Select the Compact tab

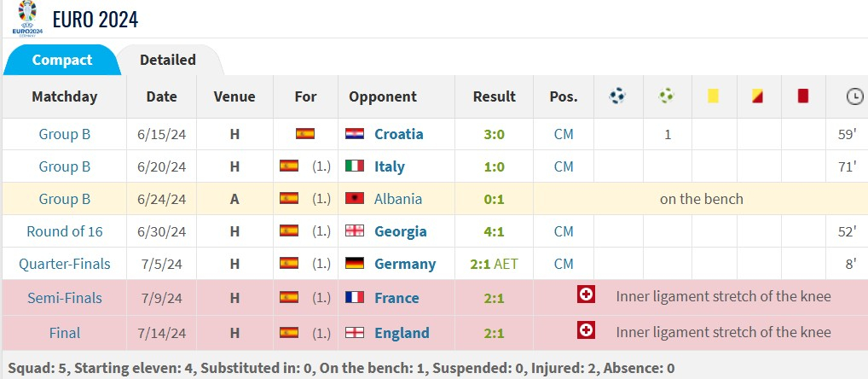click(x=62, y=59)
